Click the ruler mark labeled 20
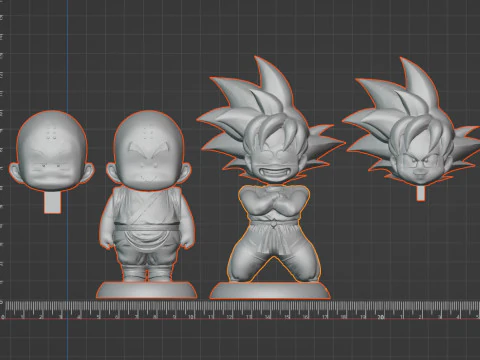The image size is (480, 360). pos(381,317)
